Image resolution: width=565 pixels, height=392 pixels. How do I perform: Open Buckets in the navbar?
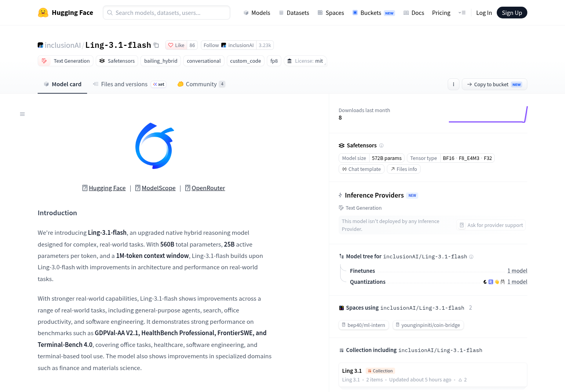pos(374,13)
